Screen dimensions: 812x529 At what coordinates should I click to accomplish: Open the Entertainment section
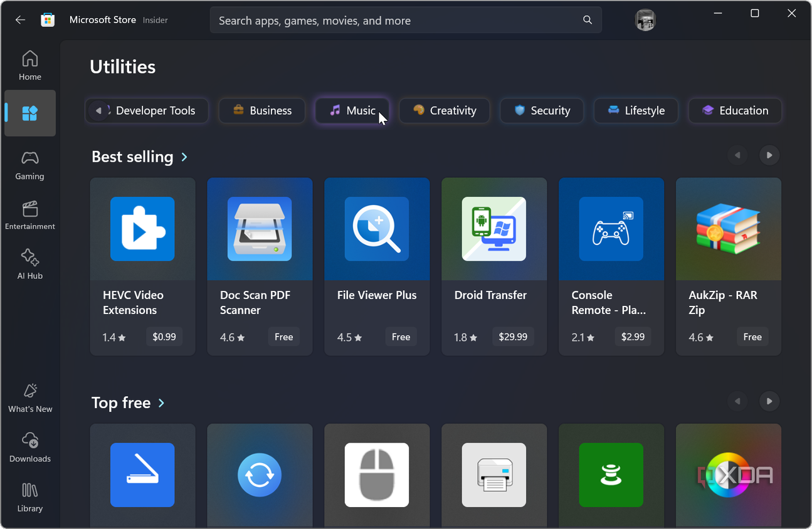point(30,215)
